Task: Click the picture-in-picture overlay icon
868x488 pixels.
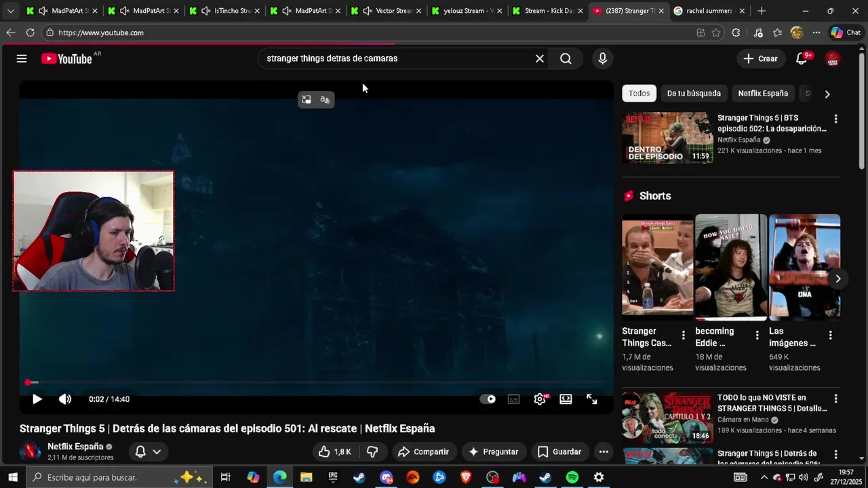Action: (307, 100)
